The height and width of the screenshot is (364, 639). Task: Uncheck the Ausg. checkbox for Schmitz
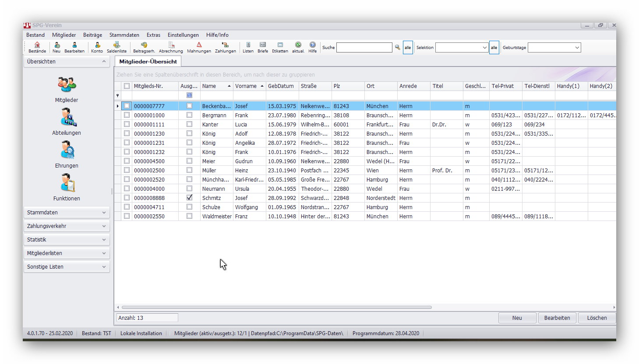coord(189,198)
